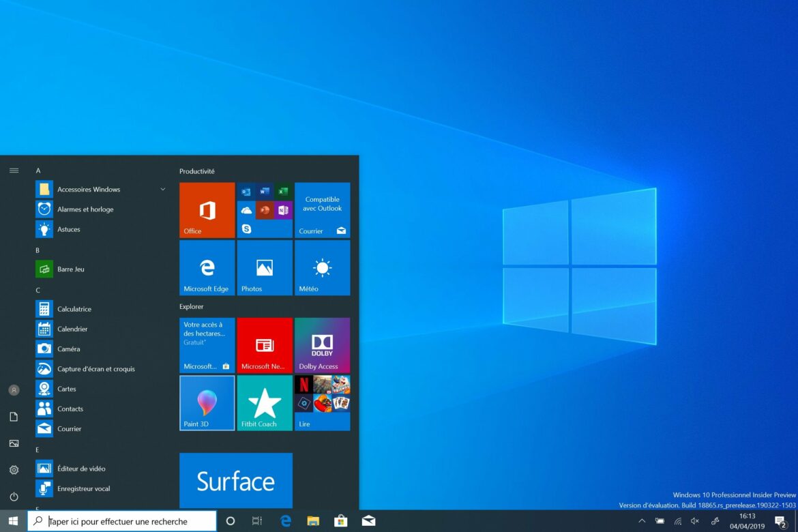Open Microsoft News tile
The height and width of the screenshot is (532, 798).
tap(265, 345)
